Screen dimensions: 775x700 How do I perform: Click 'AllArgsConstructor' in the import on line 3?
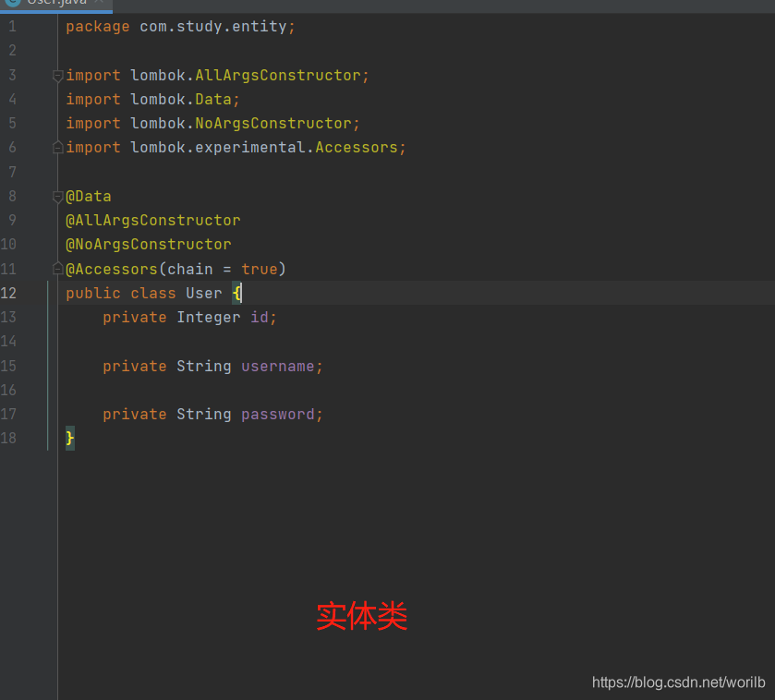(278, 75)
